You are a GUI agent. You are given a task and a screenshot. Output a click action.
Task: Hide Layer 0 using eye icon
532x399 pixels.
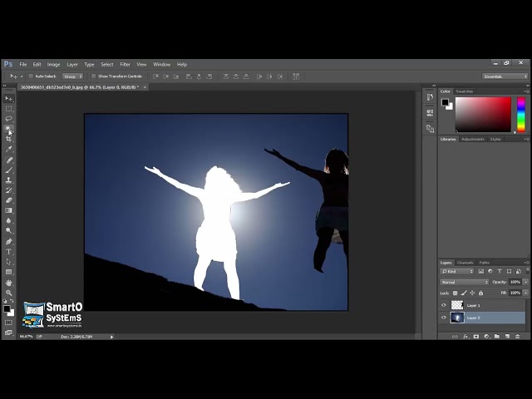tap(443, 318)
